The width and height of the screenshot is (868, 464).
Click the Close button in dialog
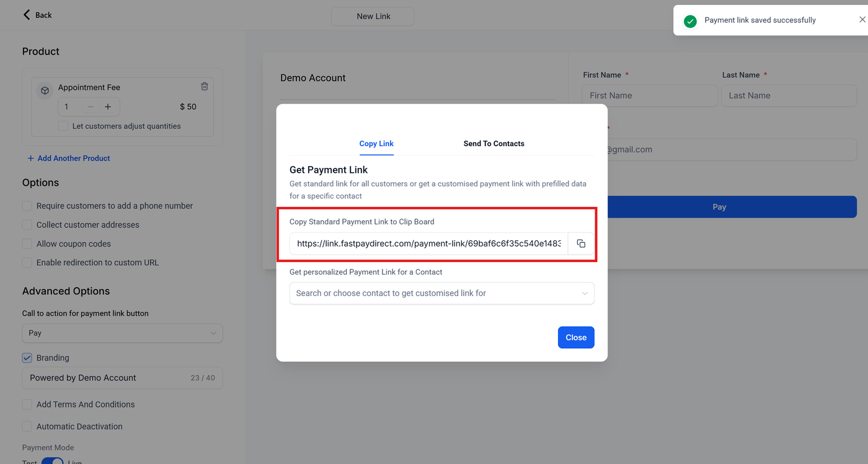pyautogui.click(x=575, y=338)
